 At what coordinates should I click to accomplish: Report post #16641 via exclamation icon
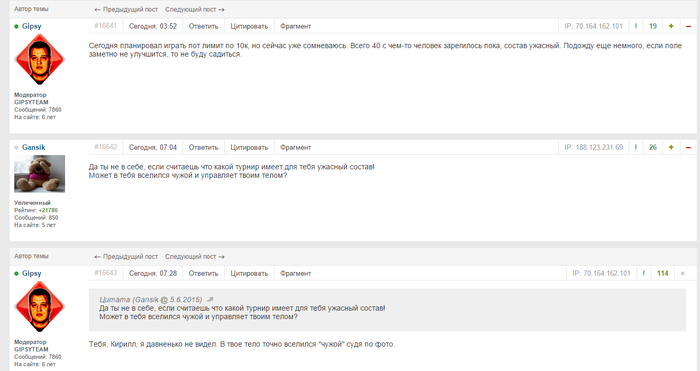coord(635,26)
